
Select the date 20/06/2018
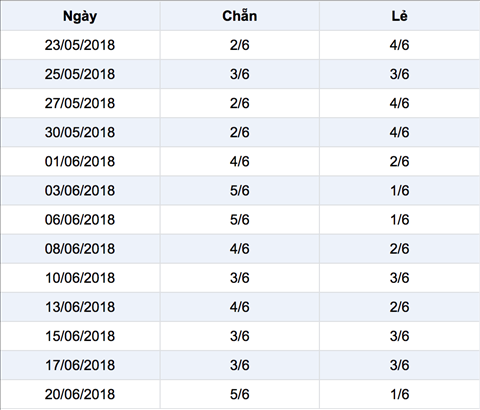pyautogui.click(x=80, y=394)
